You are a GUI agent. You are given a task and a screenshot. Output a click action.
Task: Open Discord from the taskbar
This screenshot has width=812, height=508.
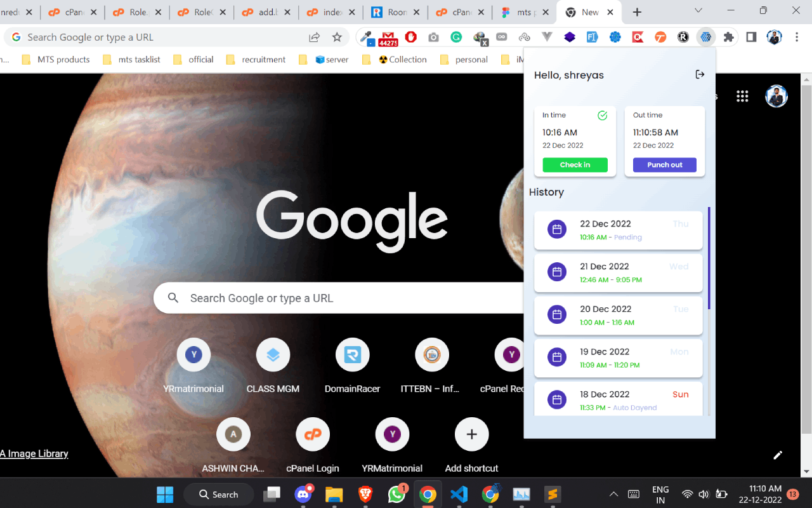click(x=304, y=494)
